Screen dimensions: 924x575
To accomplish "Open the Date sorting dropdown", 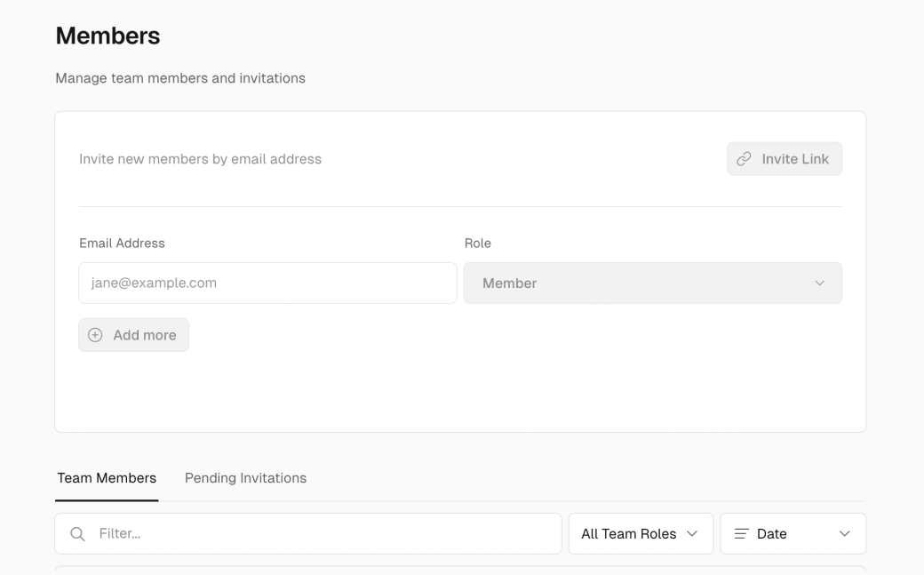I will point(793,533).
